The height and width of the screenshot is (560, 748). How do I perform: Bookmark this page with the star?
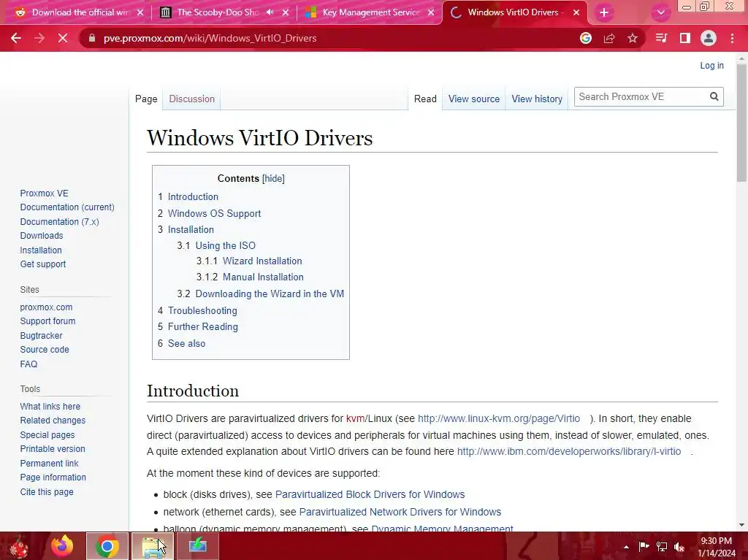(633, 38)
